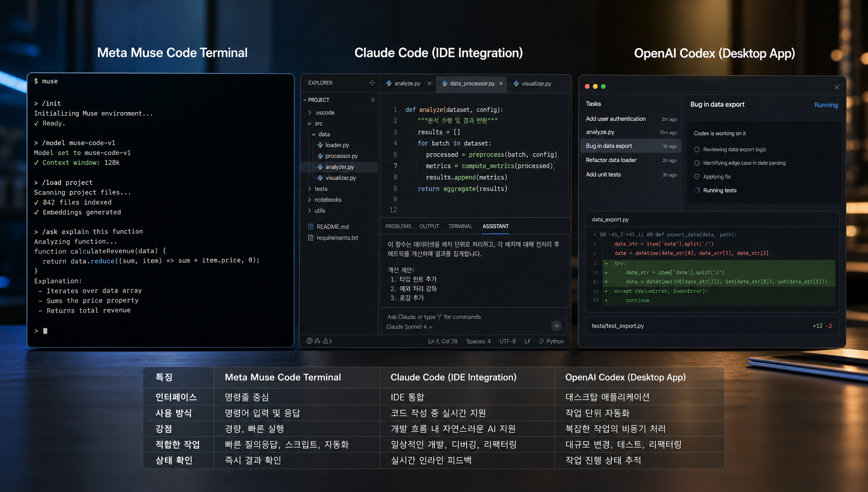Expand the utils folder
Image resolution: width=868 pixels, height=492 pixels.
pyautogui.click(x=310, y=210)
